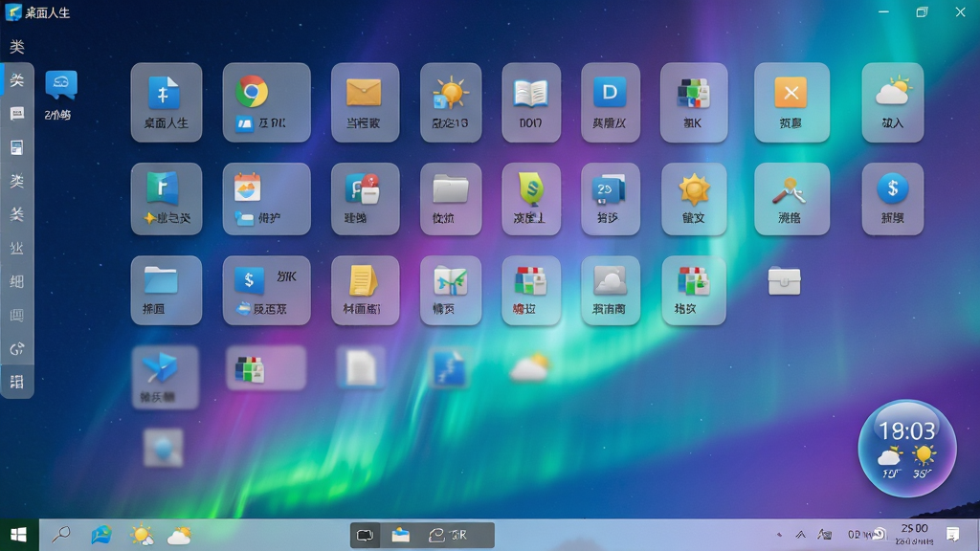Open the yellow-green S tag tile
The height and width of the screenshot is (551, 980).
tap(531, 199)
